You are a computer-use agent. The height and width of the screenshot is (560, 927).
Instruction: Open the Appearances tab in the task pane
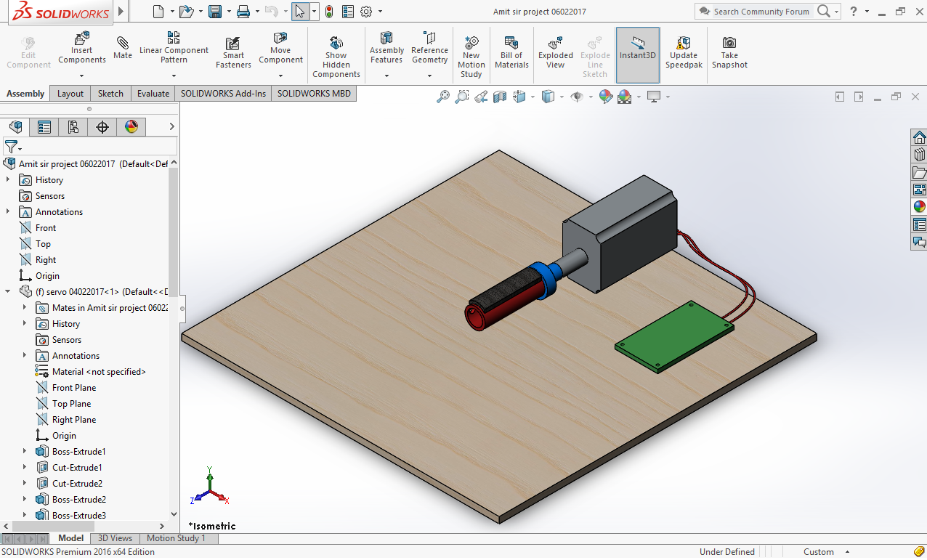point(919,207)
